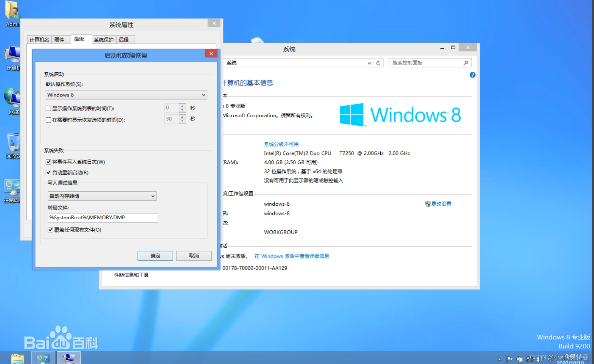Open 在 Windows 激活中查看详细信息 link

[292, 256]
